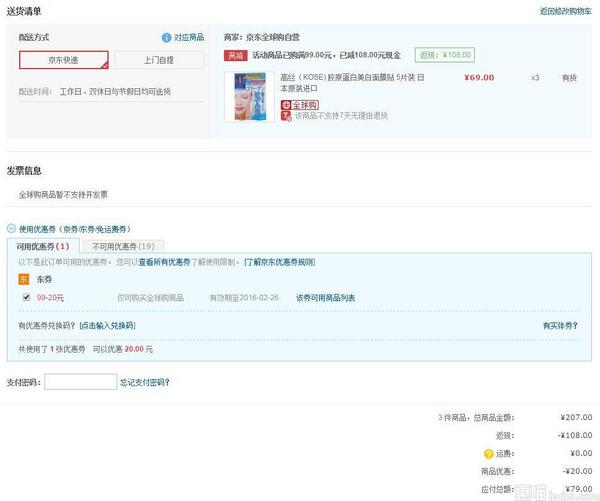Screen dimensions: 600x501
Task: Click the 可以优惠 20.00 元 summary
Action: coord(123,349)
